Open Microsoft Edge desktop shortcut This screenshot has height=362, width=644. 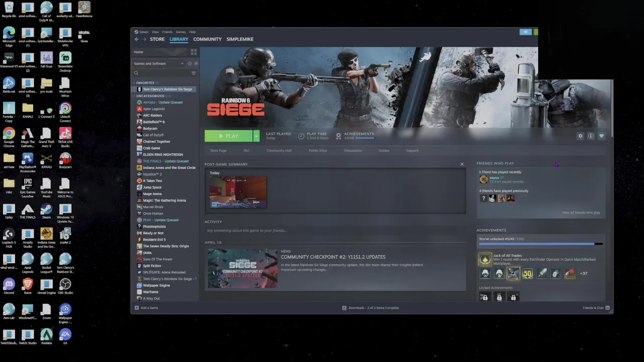9,35
